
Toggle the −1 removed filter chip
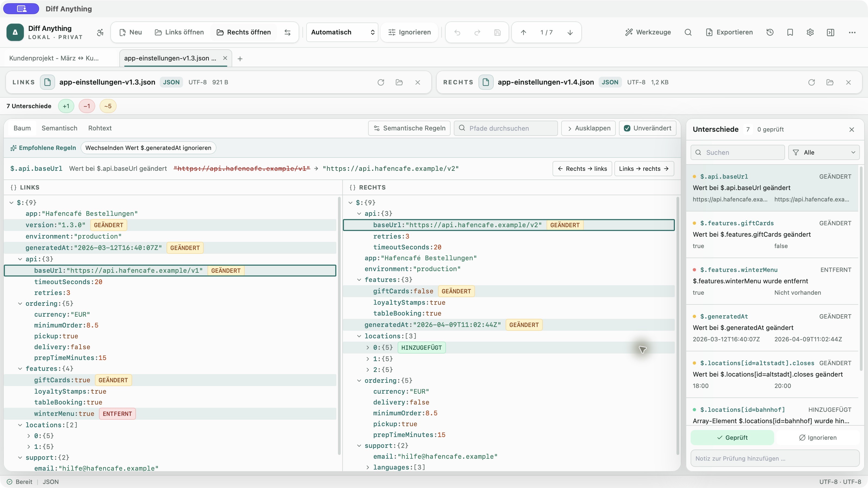(x=87, y=106)
